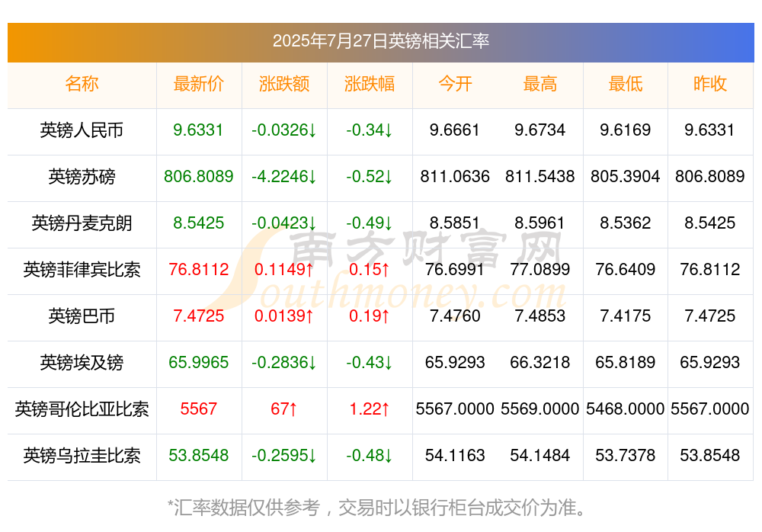Image resolution: width=762 pixels, height=532 pixels.
Task: Click latest price 8.5425 in green
Action: [x=198, y=223]
